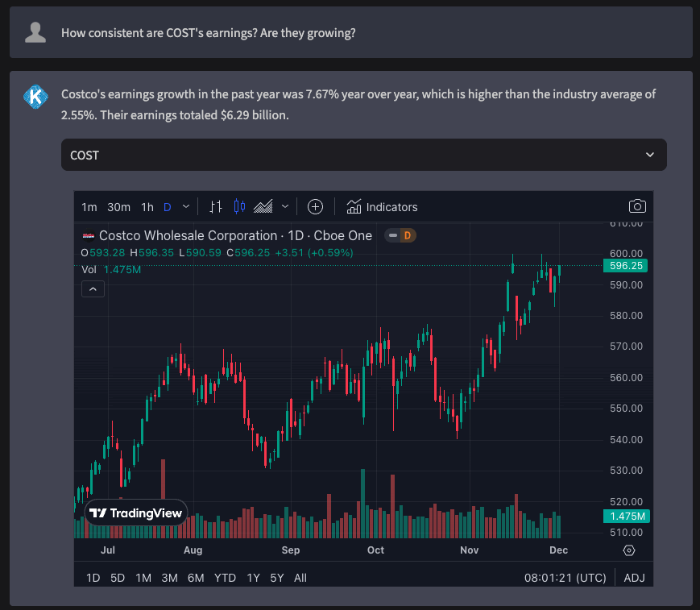Expand the COST symbol dropdown

tap(650, 155)
